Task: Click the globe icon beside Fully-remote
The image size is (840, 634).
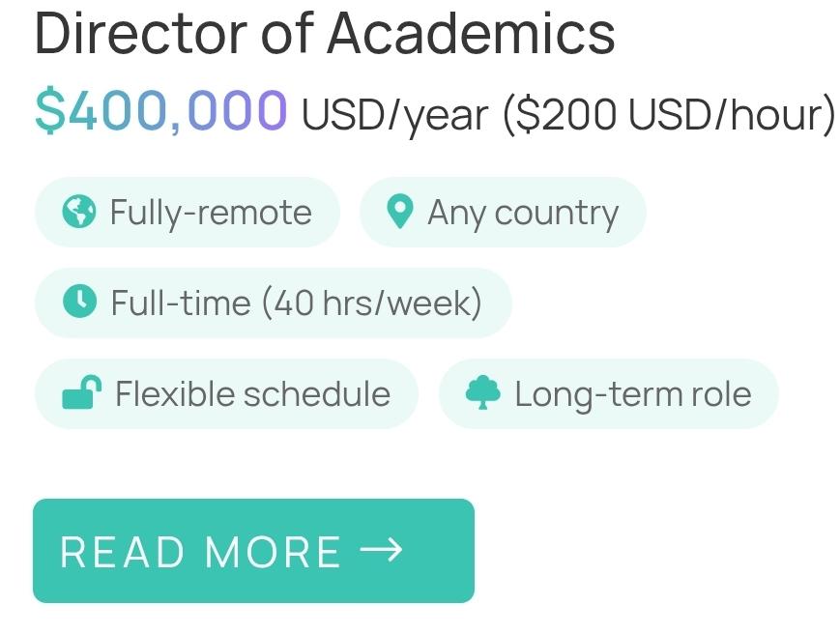Action: click(79, 212)
